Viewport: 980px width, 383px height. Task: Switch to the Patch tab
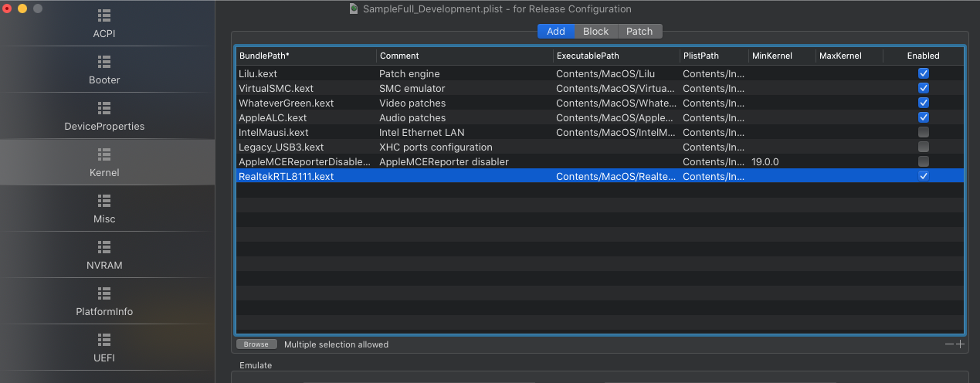point(639,32)
